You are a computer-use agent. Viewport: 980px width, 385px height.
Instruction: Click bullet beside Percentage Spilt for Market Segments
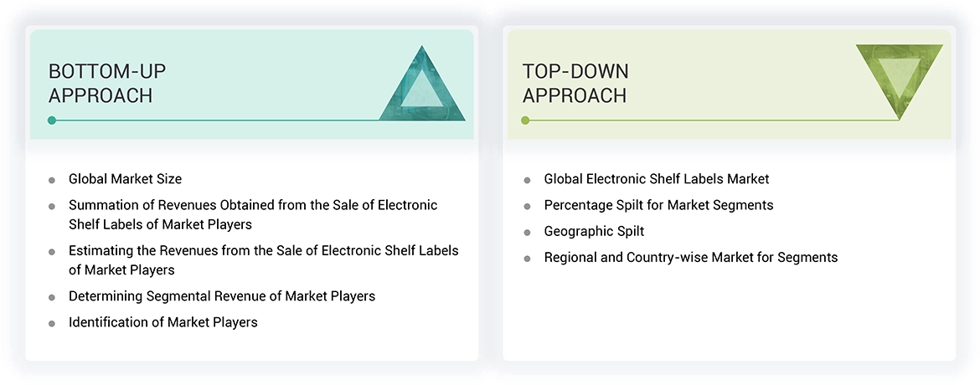(x=527, y=206)
